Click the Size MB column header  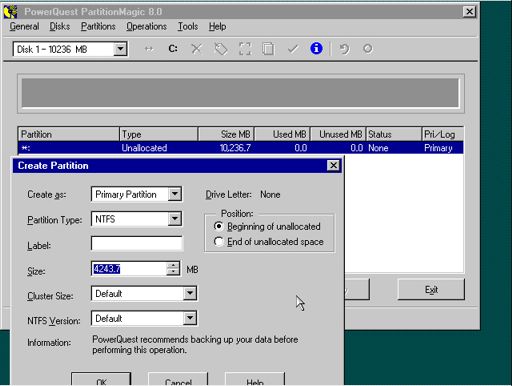tap(226, 134)
